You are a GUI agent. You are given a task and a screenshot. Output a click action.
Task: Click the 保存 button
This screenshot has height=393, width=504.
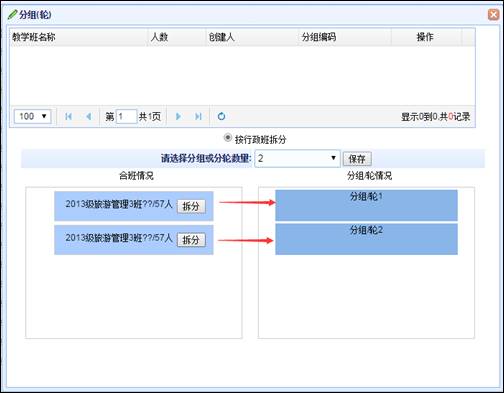[357, 159]
